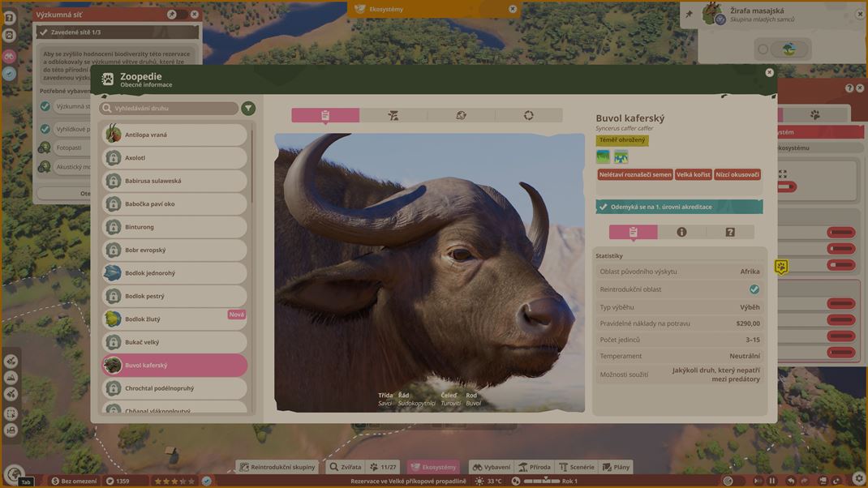
Task: Select Bukač velký in the list
Action: (x=174, y=342)
